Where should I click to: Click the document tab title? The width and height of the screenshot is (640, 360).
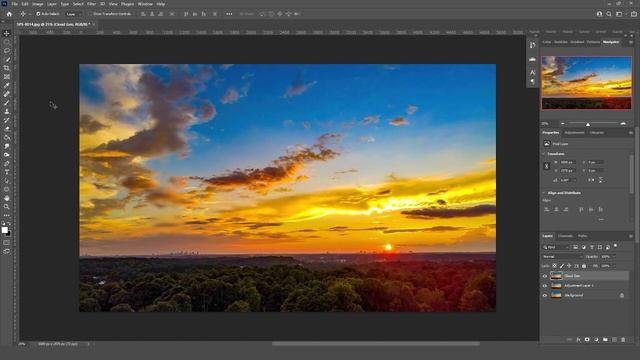pyautogui.click(x=53, y=24)
